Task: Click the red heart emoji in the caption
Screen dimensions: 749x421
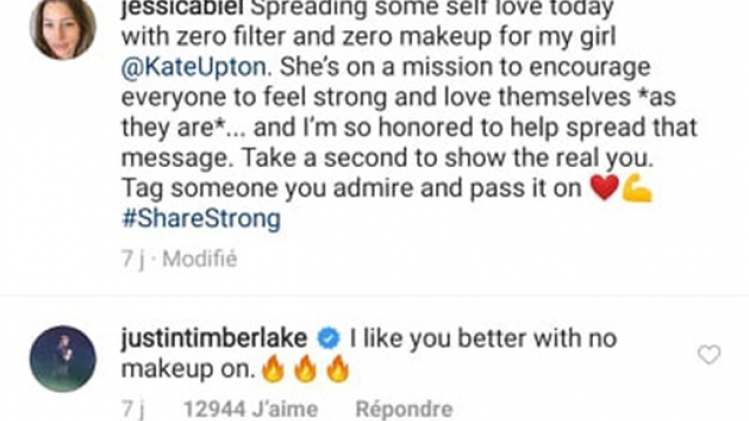Action: (604, 188)
